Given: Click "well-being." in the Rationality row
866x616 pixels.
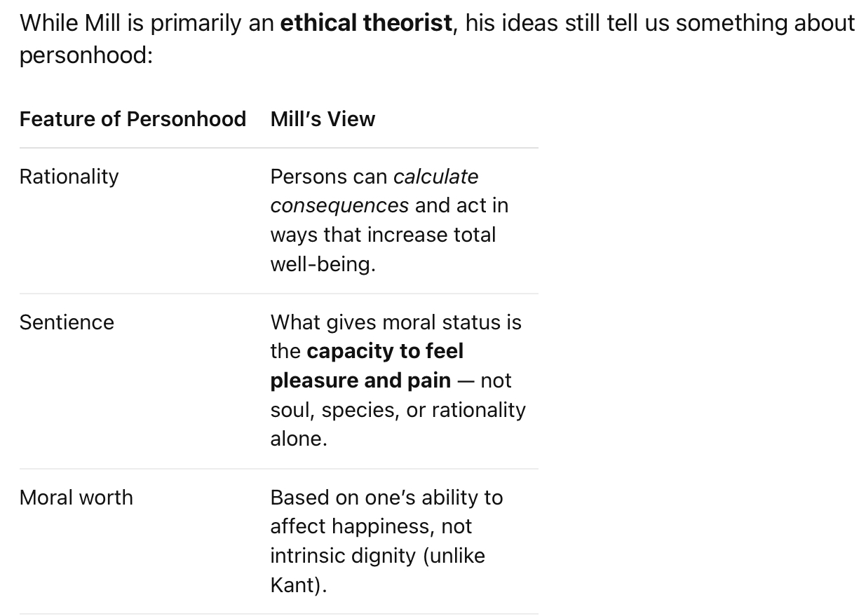Looking at the screenshot, I should pos(323,264).
